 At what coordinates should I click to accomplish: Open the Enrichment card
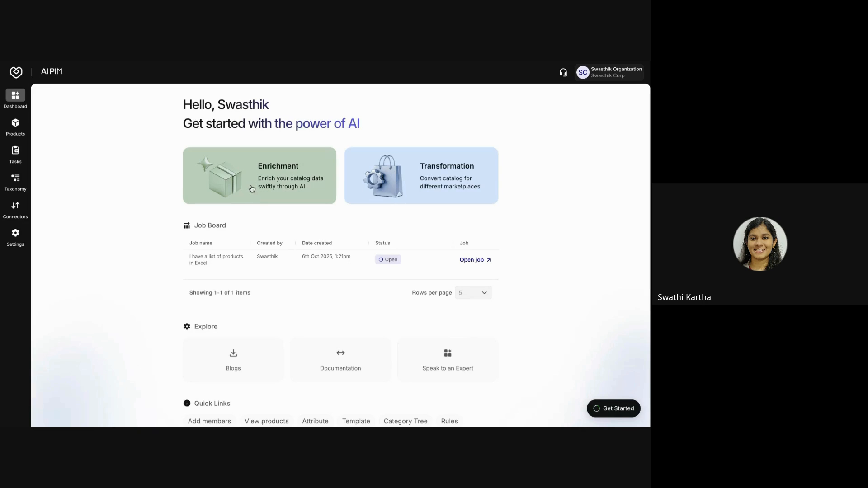pyautogui.click(x=259, y=175)
